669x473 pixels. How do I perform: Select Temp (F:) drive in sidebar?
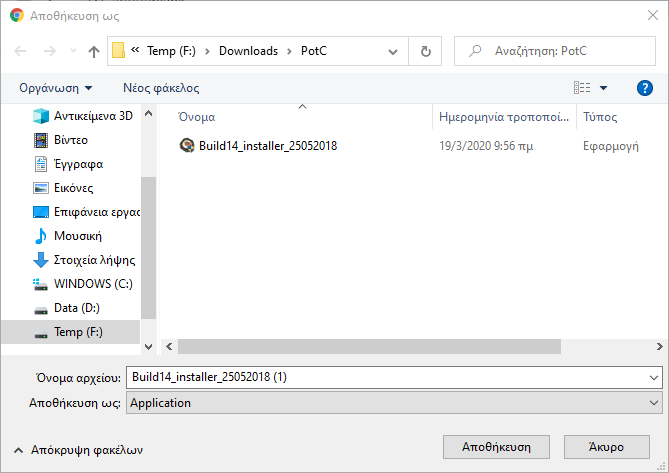tap(70, 332)
